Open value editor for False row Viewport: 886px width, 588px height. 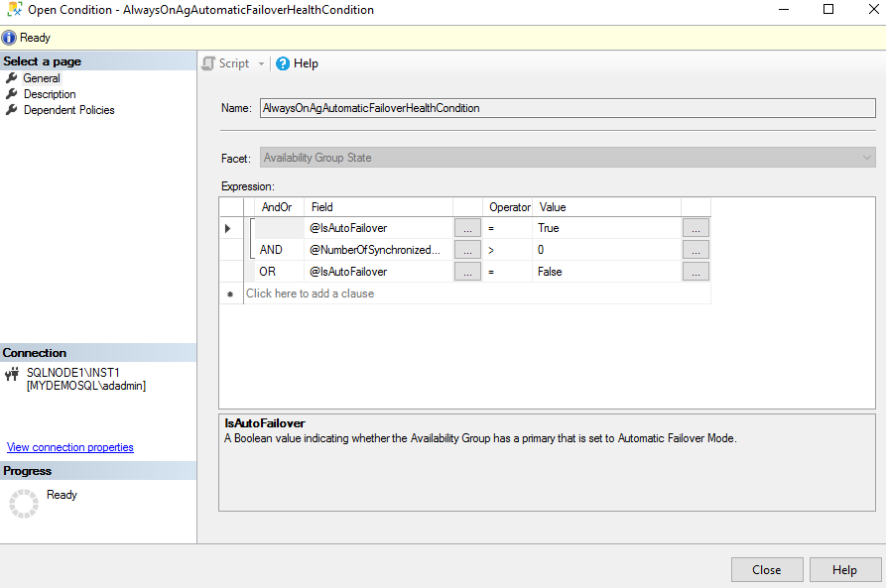click(x=696, y=272)
